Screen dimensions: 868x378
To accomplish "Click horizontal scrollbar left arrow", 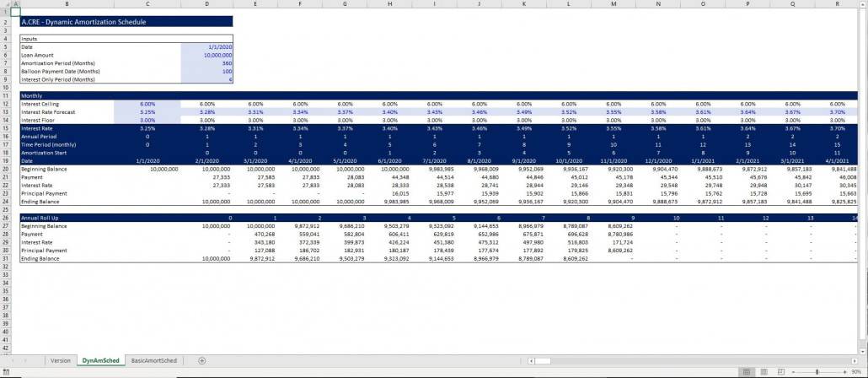I will [532, 361].
